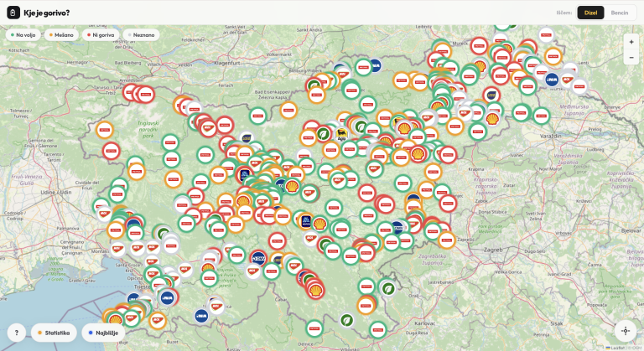Click the Kje je gorivo? title
The width and height of the screenshot is (644, 351).
coord(47,13)
